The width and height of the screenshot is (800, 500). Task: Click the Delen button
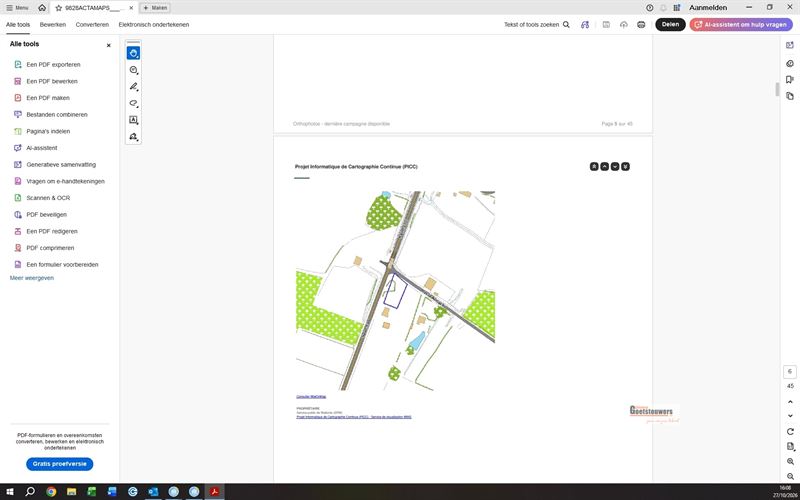coord(670,24)
